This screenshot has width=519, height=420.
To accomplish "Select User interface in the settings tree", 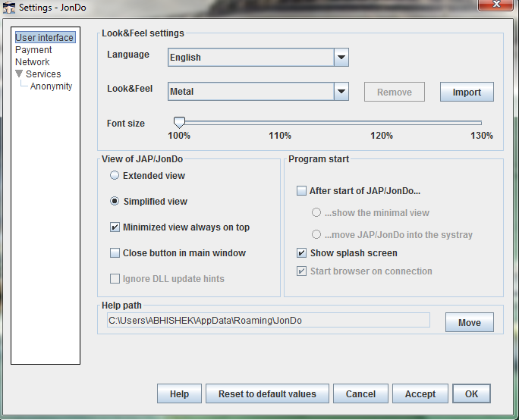I will point(45,37).
